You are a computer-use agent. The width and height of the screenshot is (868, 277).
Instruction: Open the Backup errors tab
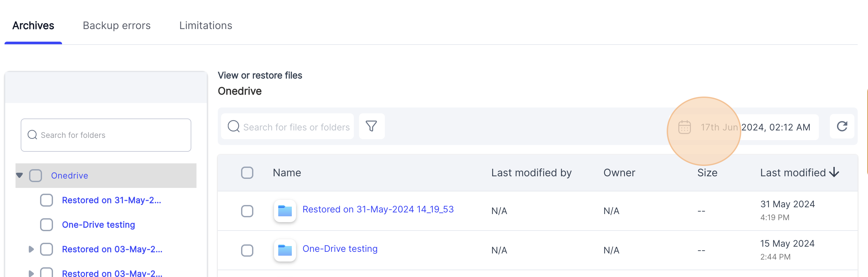pos(117,26)
